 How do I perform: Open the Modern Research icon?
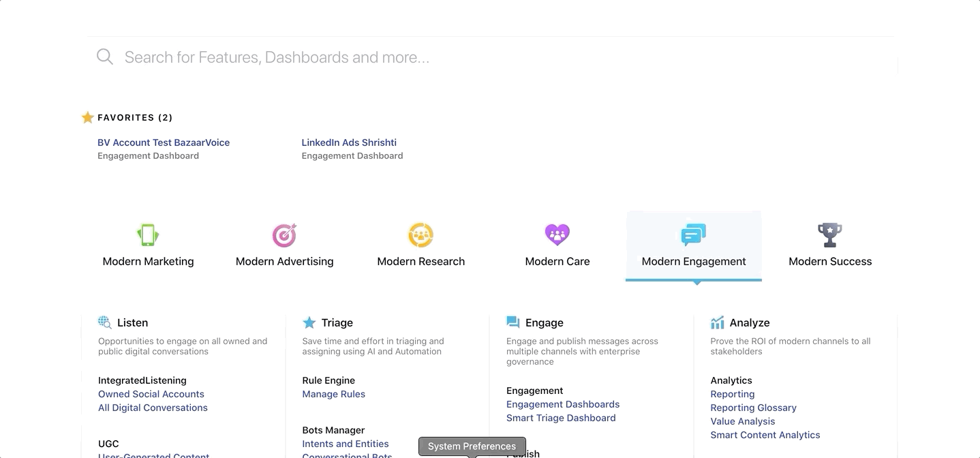pos(421,235)
